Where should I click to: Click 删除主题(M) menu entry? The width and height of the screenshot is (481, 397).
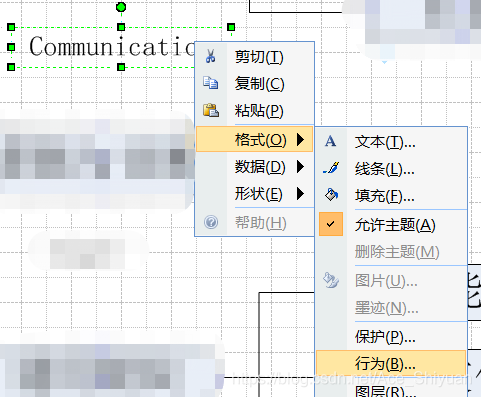point(391,252)
